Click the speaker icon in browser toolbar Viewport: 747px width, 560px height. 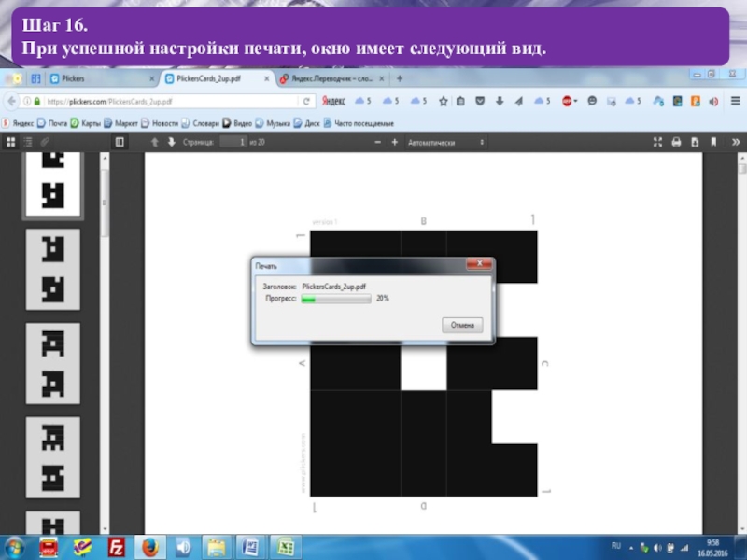pos(713,101)
